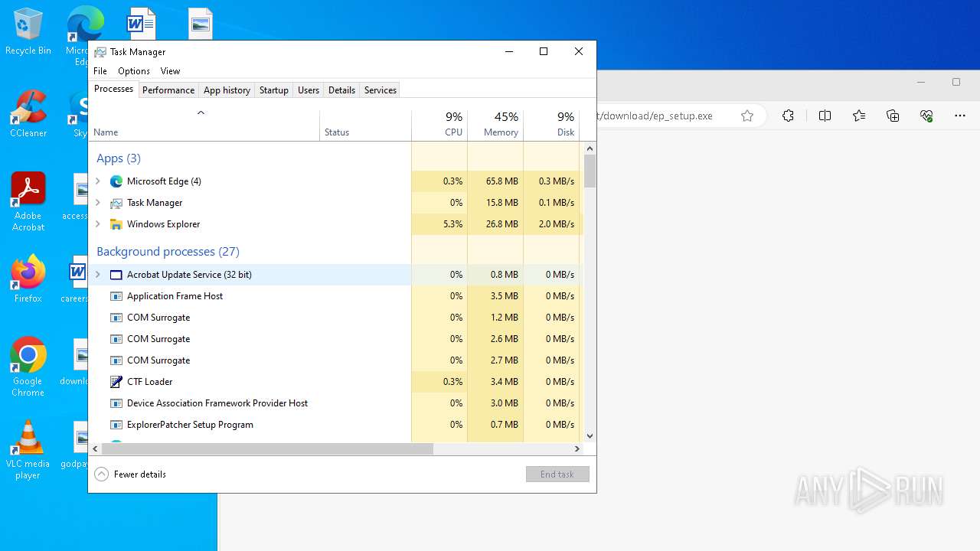Switch to the Services tab
980x551 pixels.
(x=381, y=90)
